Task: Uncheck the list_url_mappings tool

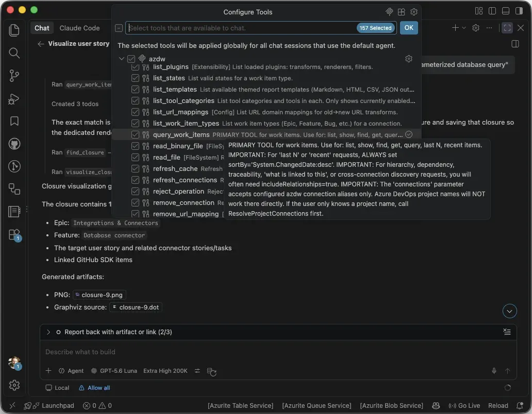Action: tap(135, 112)
